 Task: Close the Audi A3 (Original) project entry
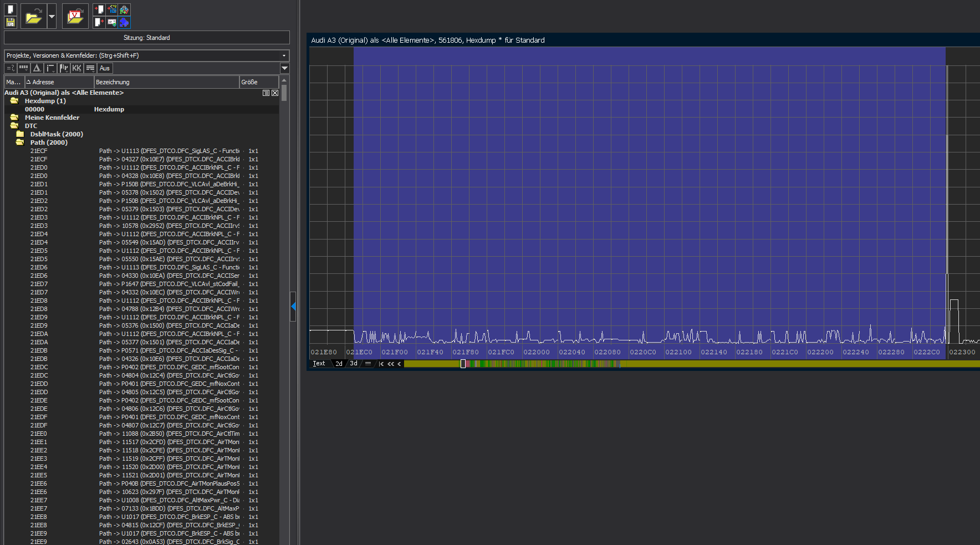pyautogui.click(x=275, y=93)
